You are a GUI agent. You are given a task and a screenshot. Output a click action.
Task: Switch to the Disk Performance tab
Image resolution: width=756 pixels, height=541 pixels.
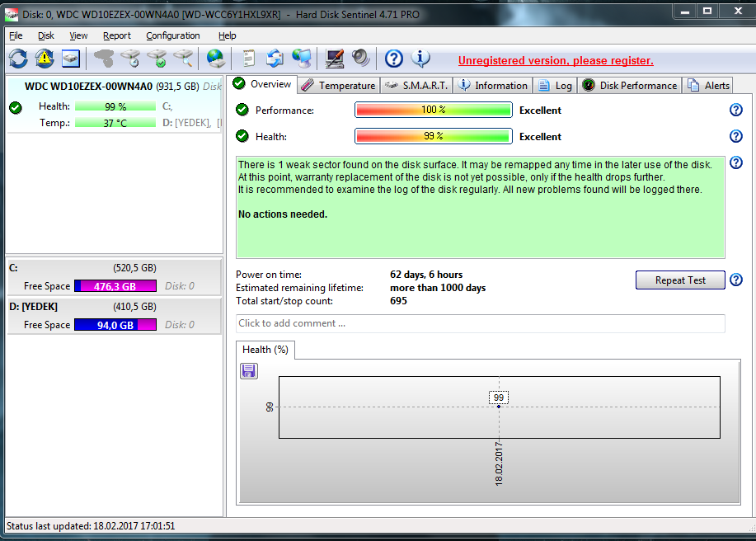pos(630,85)
